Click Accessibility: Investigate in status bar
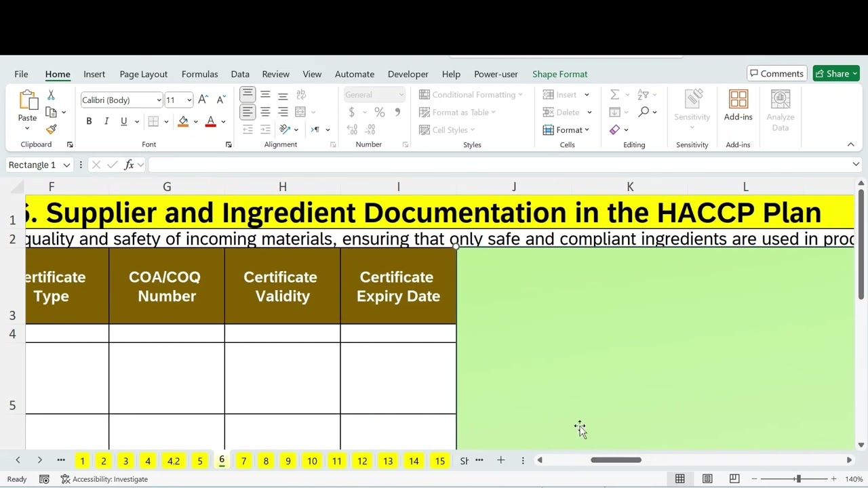Screen dimensions: 868x488 (104, 479)
